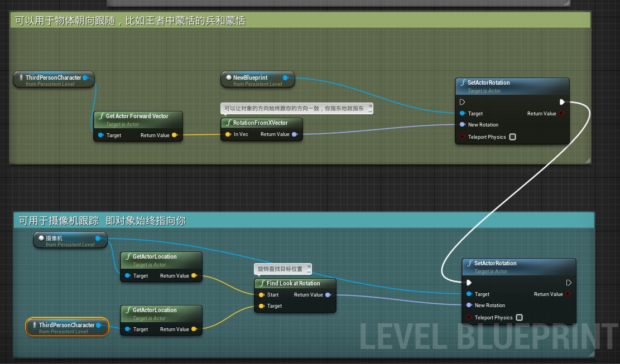Click the In Vec input pin on RotationFromXVector
The image size is (620, 364).
(x=228, y=134)
